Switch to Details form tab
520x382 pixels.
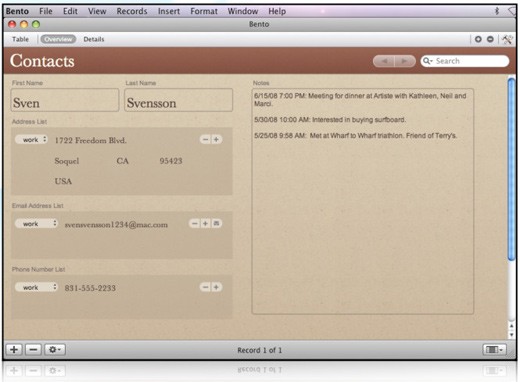pos(94,39)
